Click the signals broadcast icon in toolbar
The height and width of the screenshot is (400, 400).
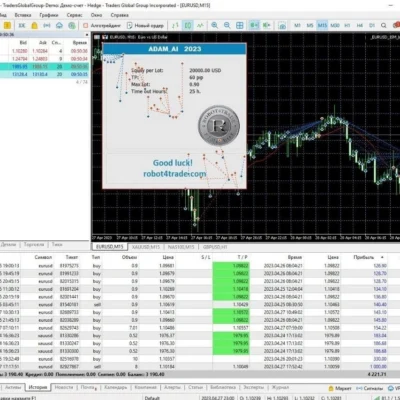tap(47, 25)
